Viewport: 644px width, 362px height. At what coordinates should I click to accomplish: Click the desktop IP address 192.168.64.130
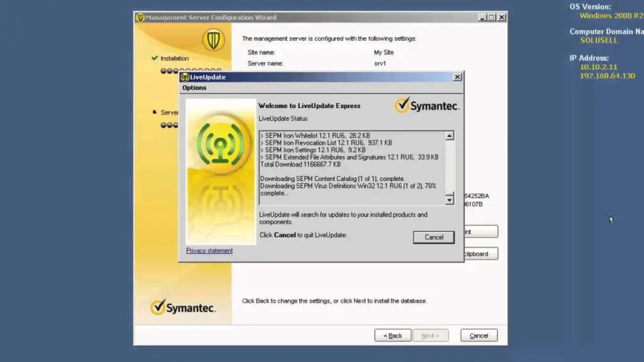(x=608, y=76)
